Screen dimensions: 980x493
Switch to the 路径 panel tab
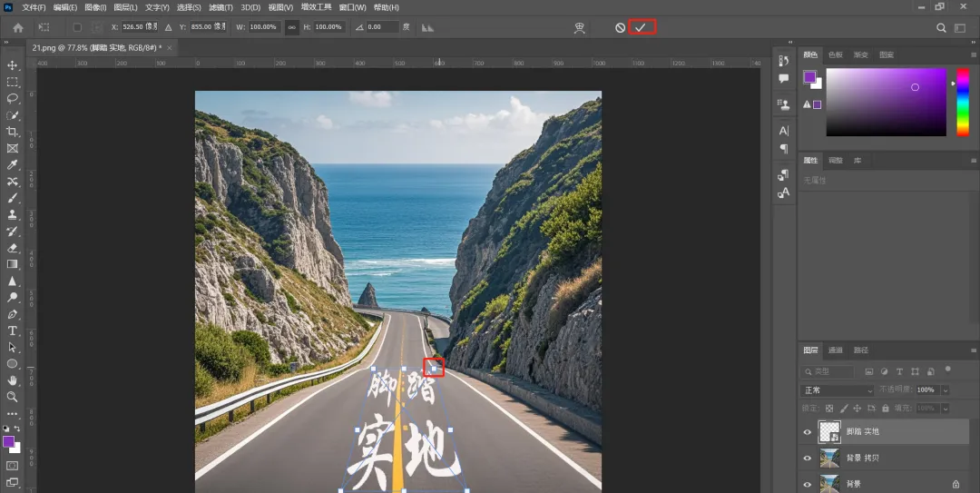[x=861, y=350]
